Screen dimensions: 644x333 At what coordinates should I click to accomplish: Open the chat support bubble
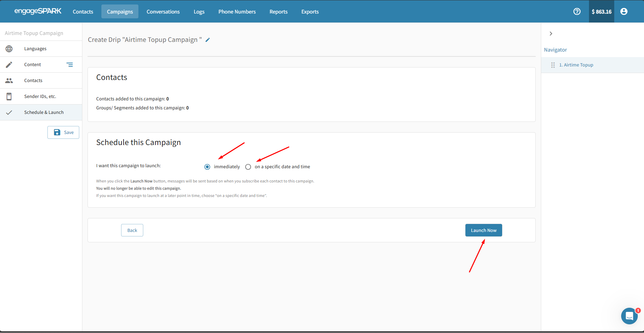(629, 316)
